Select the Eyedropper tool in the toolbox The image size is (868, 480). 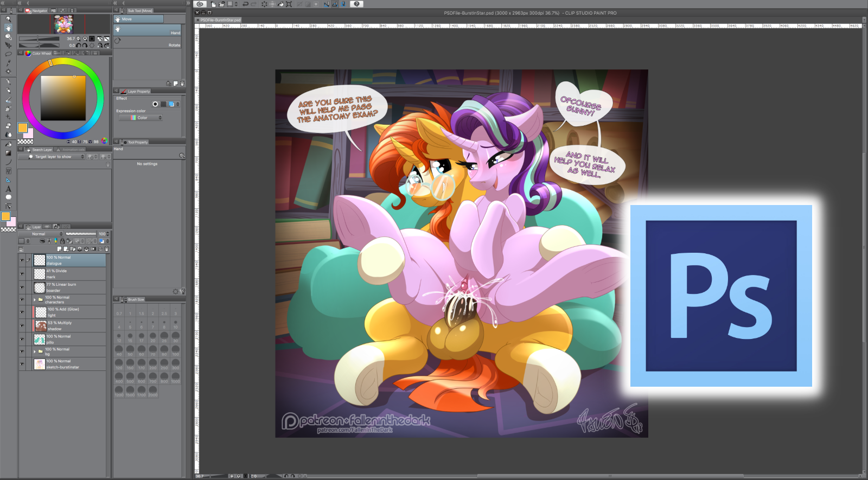pyautogui.click(x=8, y=62)
